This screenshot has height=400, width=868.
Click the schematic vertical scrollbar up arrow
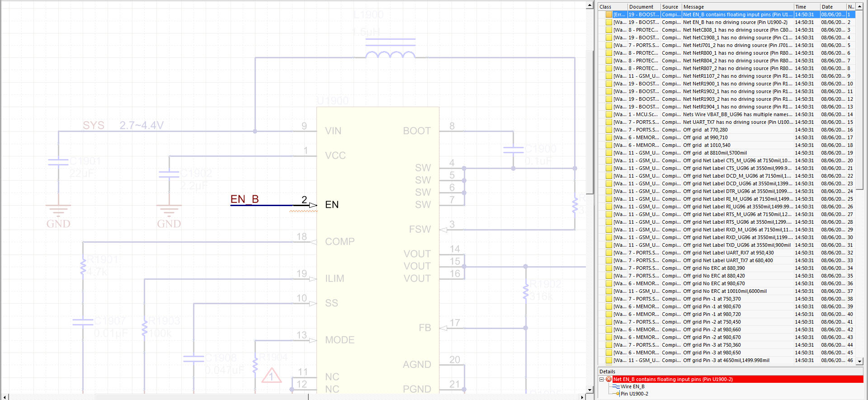[x=590, y=5]
